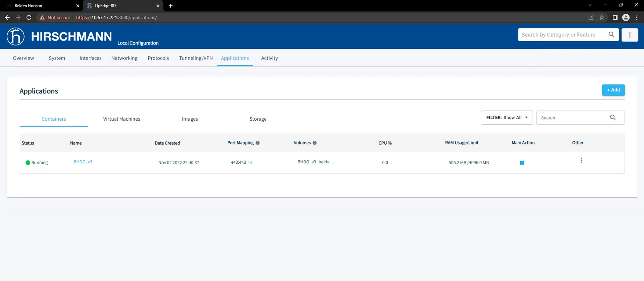The height and width of the screenshot is (281, 644).
Task: Open the FILTER: Show All dropdown
Action: click(507, 118)
